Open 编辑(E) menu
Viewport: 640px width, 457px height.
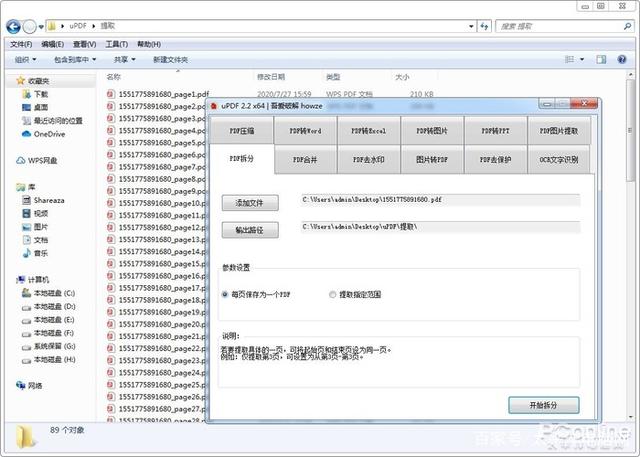click(52, 44)
